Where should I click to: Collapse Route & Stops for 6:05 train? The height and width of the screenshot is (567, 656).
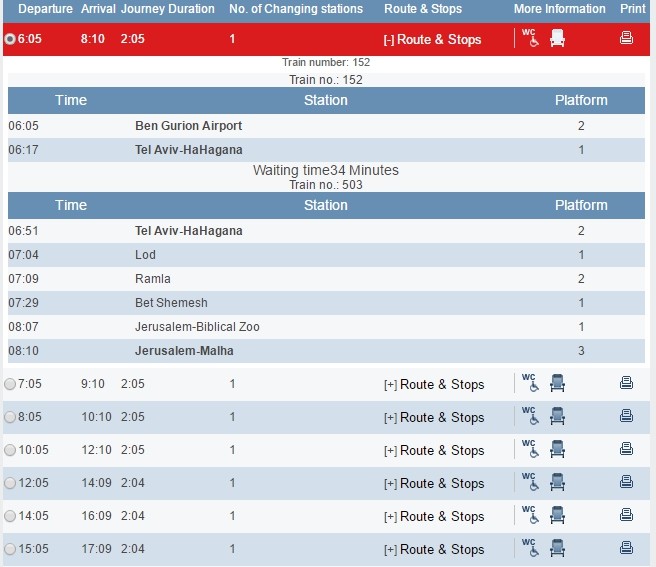(432, 40)
